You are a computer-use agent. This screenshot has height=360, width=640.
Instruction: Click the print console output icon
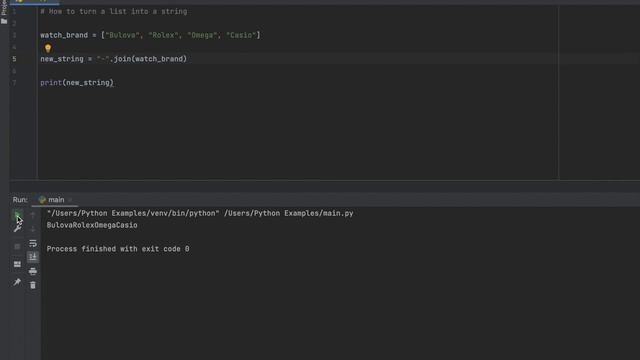pyautogui.click(x=33, y=271)
